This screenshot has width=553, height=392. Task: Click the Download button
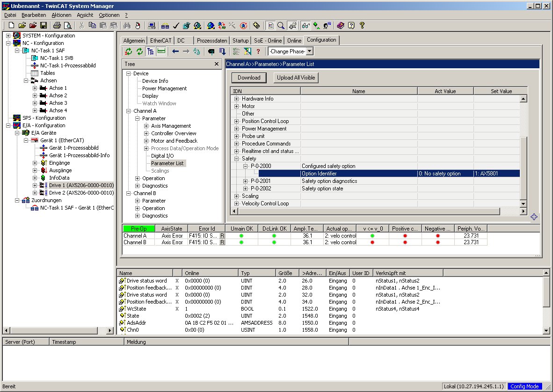pos(249,78)
